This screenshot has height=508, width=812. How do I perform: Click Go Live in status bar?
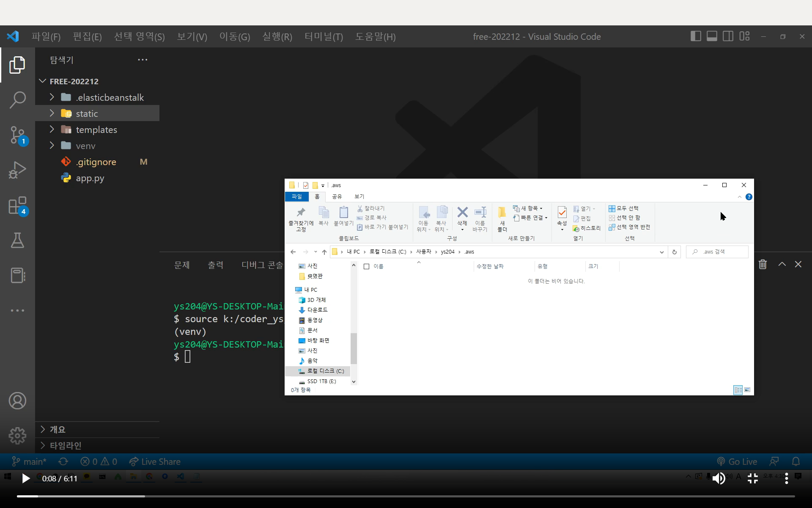point(737,461)
